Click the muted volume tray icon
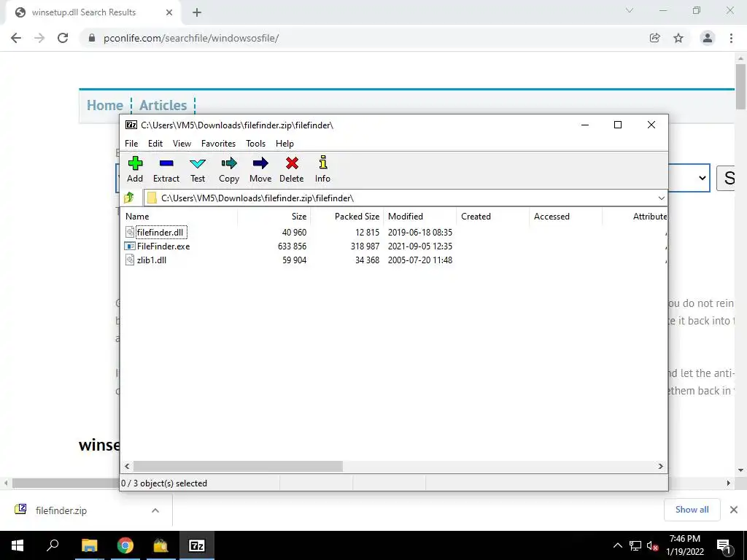Screen dimensions: 747x560 (652, 545)
